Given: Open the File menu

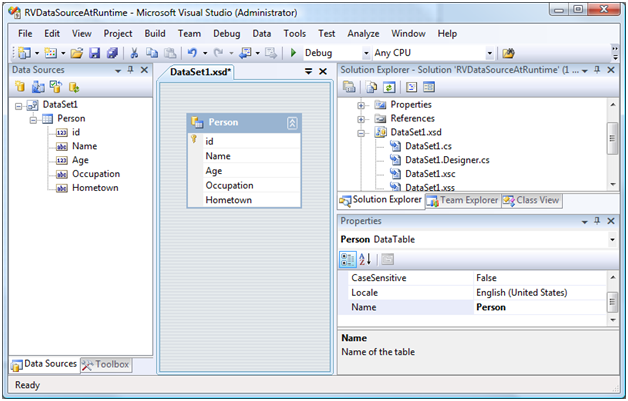Looking at the screenshot, I should point(25,34).
